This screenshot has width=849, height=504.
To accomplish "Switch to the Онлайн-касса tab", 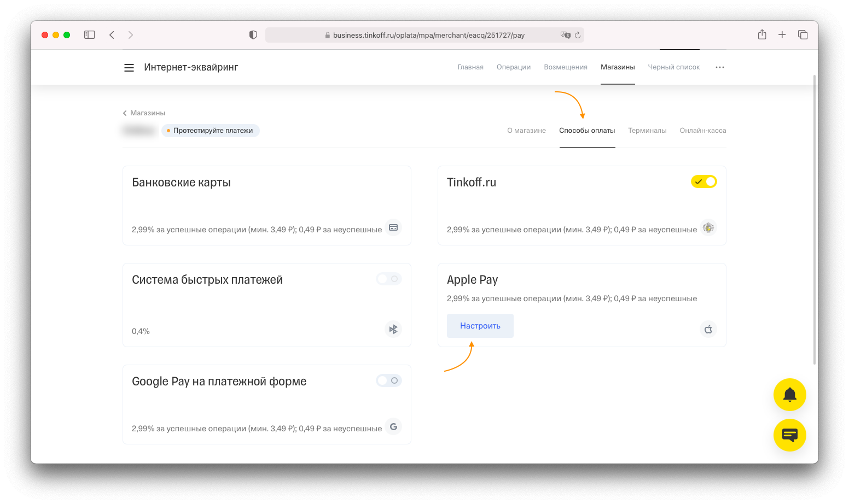I will pyautogui.click(x=703, y=131).
